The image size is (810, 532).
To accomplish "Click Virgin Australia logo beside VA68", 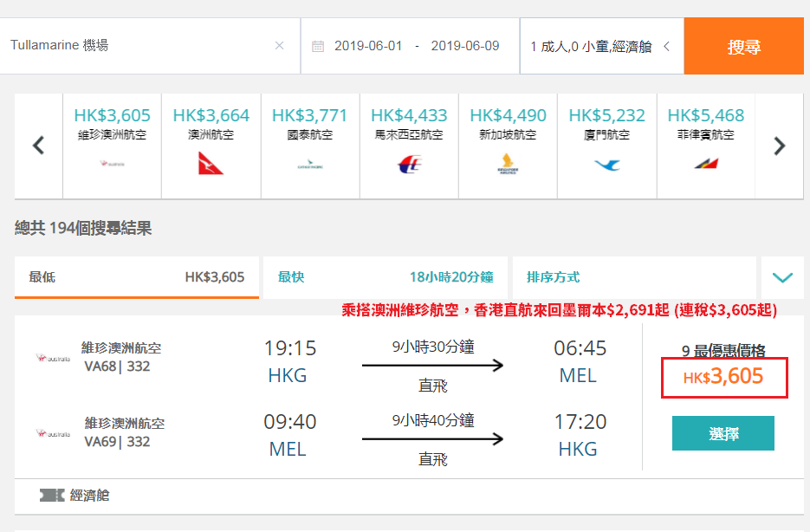I will 53,358.
